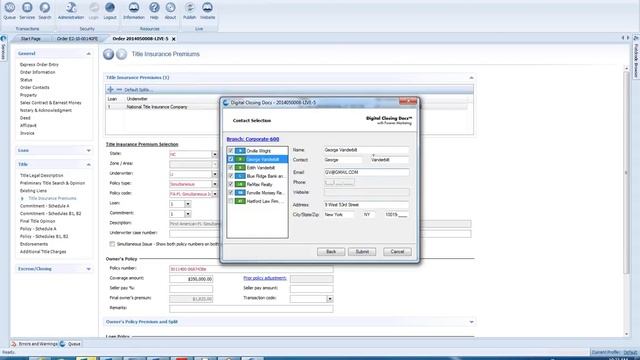The image size is (640, 360).
Task: Expand the Loan sidebar section
Action: (x=89, y=151)
